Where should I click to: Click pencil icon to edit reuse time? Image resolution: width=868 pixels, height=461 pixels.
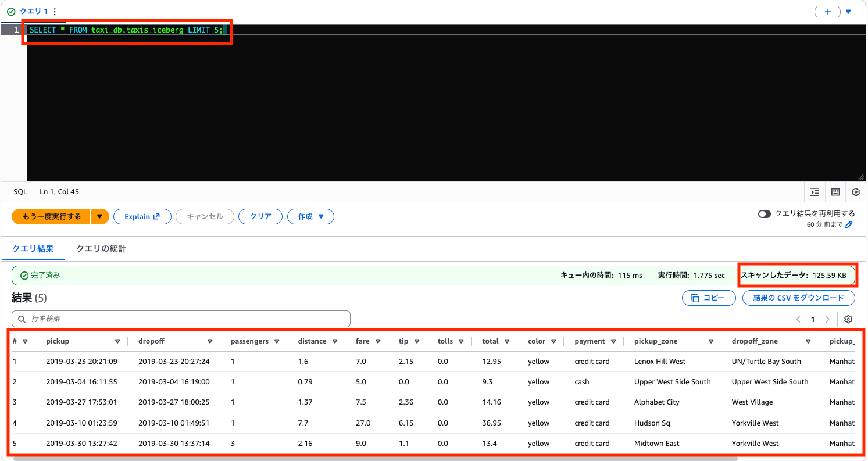pyautogui.click(x=849, y=225)
